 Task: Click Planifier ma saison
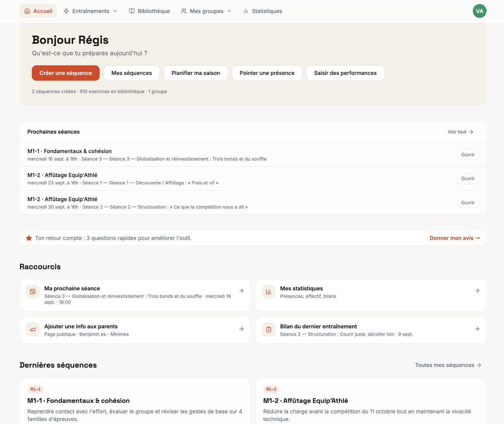(196, 73)
